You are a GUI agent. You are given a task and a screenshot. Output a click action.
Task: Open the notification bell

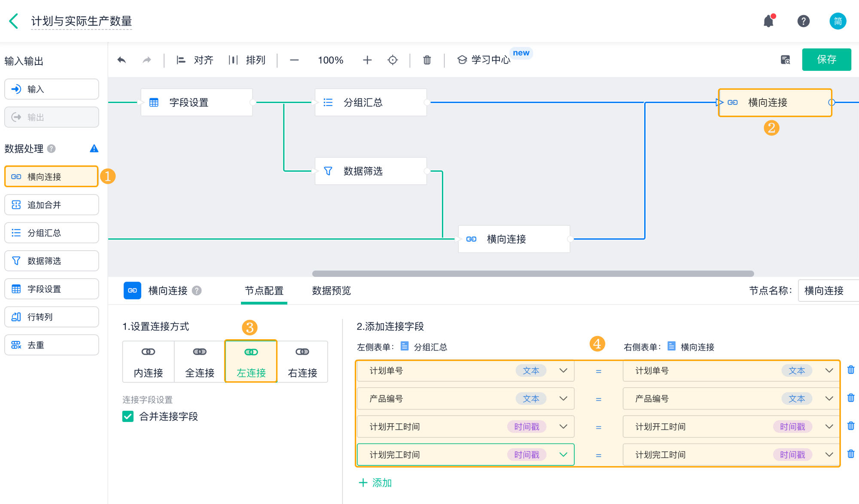tap(768, 21)
